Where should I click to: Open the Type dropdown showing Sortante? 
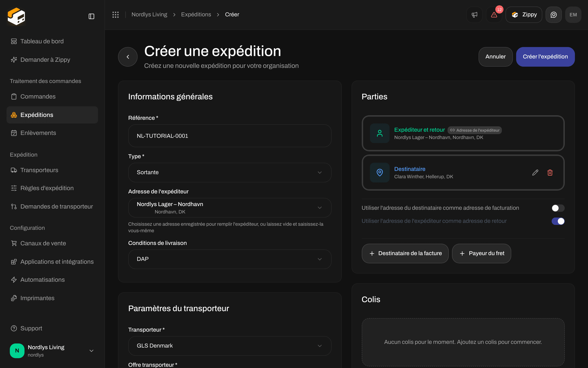(x=230, y=172)
